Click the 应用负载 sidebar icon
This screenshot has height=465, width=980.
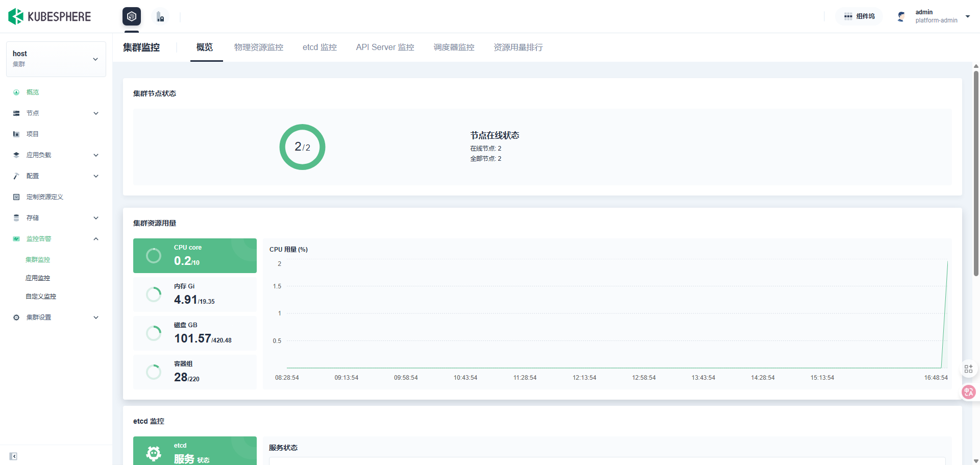[x=16, y=155]
